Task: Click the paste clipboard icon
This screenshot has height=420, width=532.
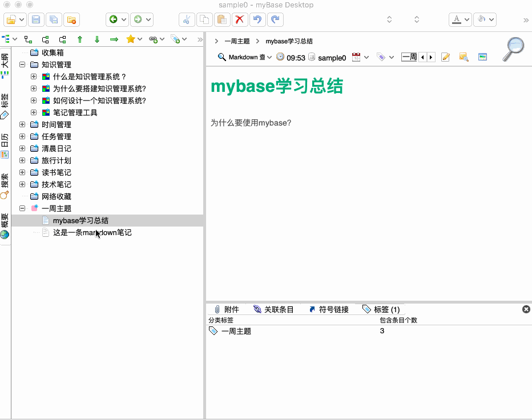Action: click(221, 19)
